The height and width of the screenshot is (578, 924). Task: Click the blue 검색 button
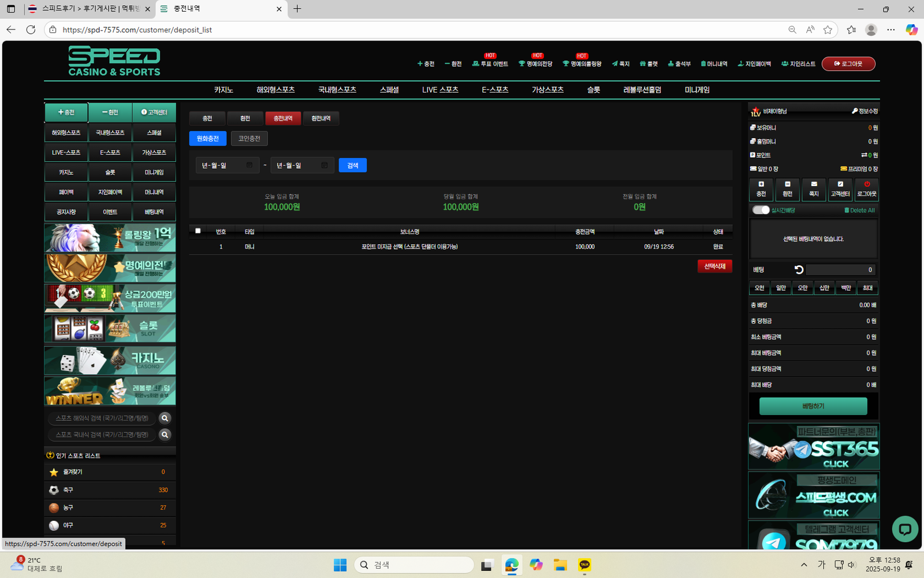coord(352,165)
